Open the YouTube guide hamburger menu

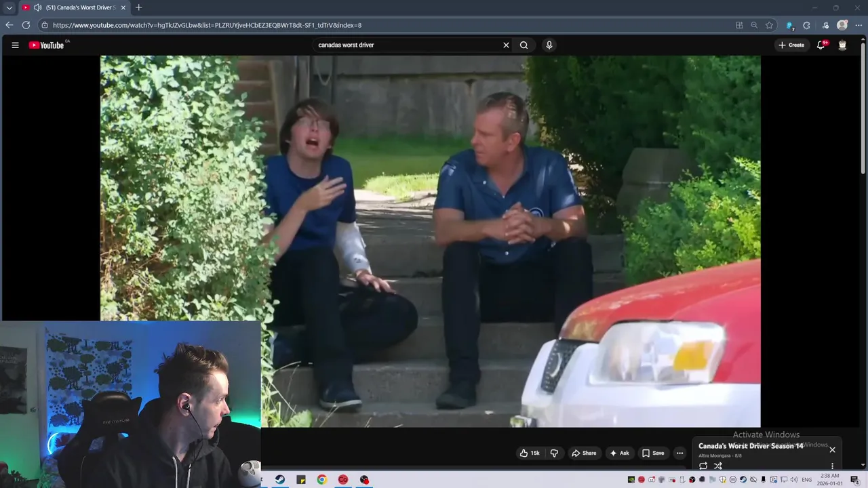click(x=15, y=45)
